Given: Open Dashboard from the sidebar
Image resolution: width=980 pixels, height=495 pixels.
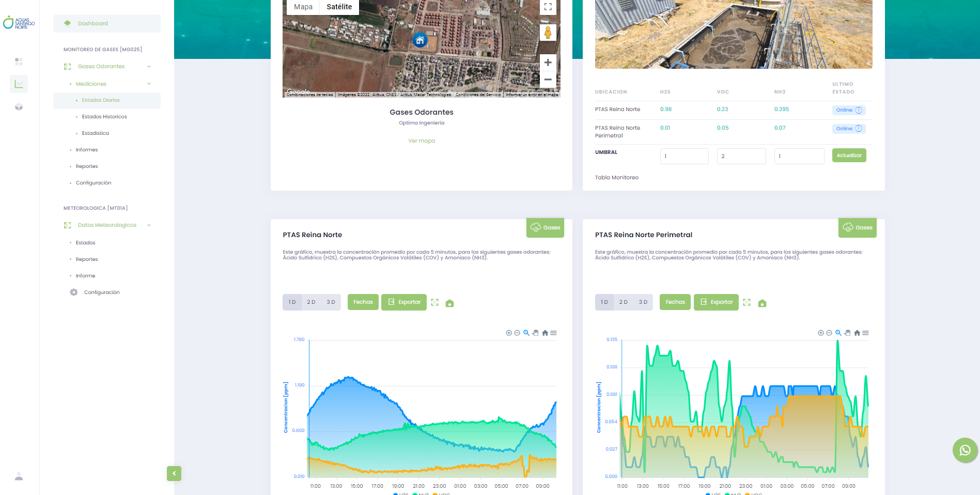Looking at the screenshot, I should (x=93, y=23).
